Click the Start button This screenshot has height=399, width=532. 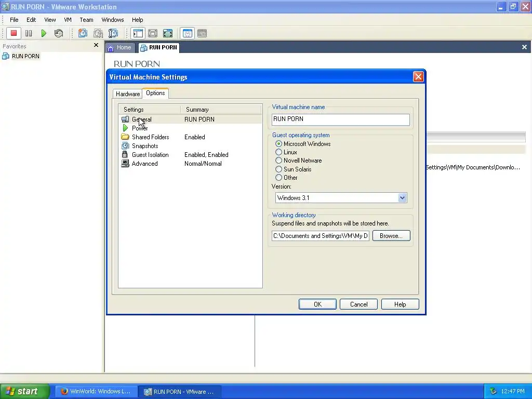[24, 391]
